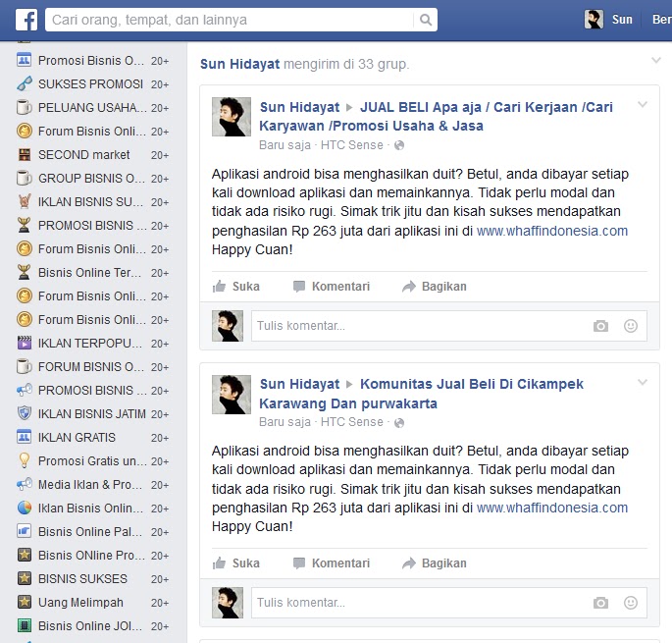Focus 'Tulis komentar...' field on second post
This screenshot has height=643, width=672.
[449, 603]
